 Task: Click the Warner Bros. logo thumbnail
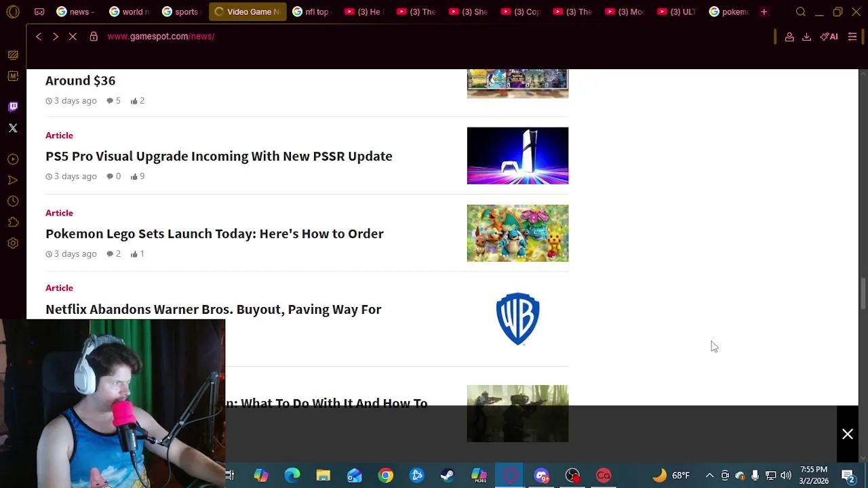[517, 319]
